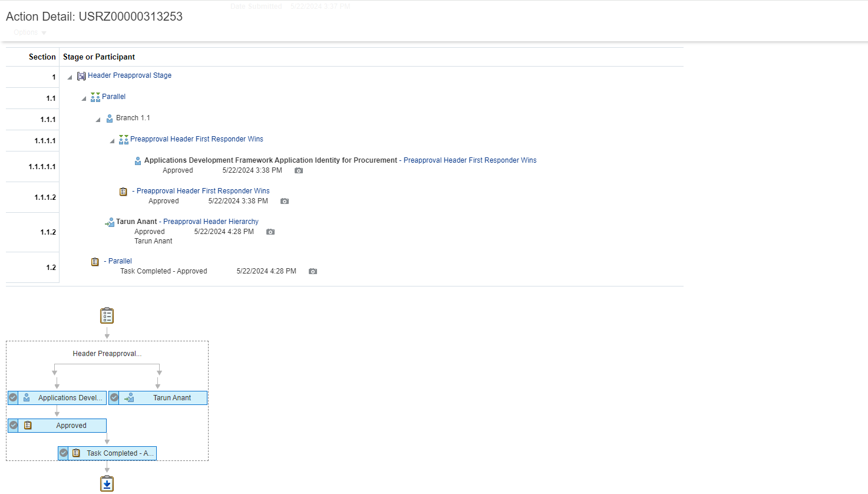Click the camera icon next to Task Completed - Approved
Image resolution: width=868 pixels, height=494 pixels.
coord(312,271)
